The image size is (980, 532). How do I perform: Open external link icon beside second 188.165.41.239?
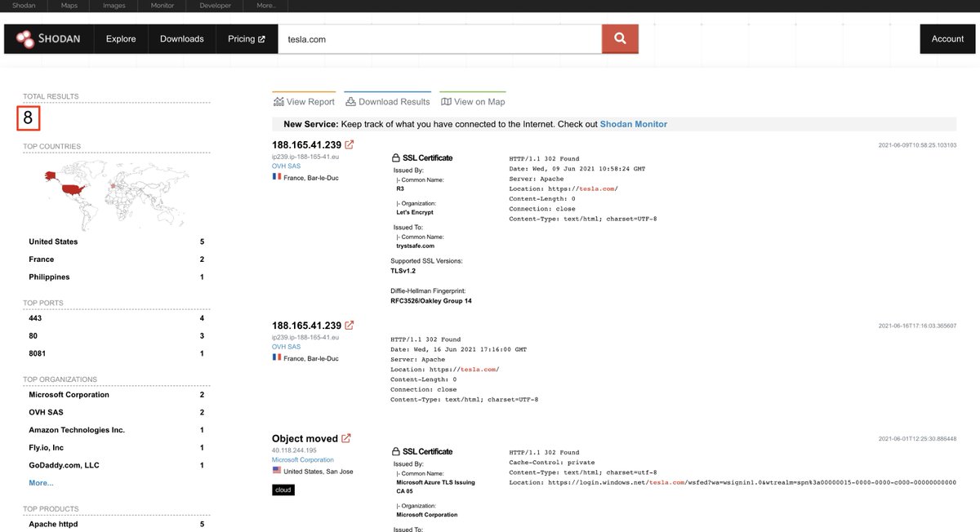(350, 325)
